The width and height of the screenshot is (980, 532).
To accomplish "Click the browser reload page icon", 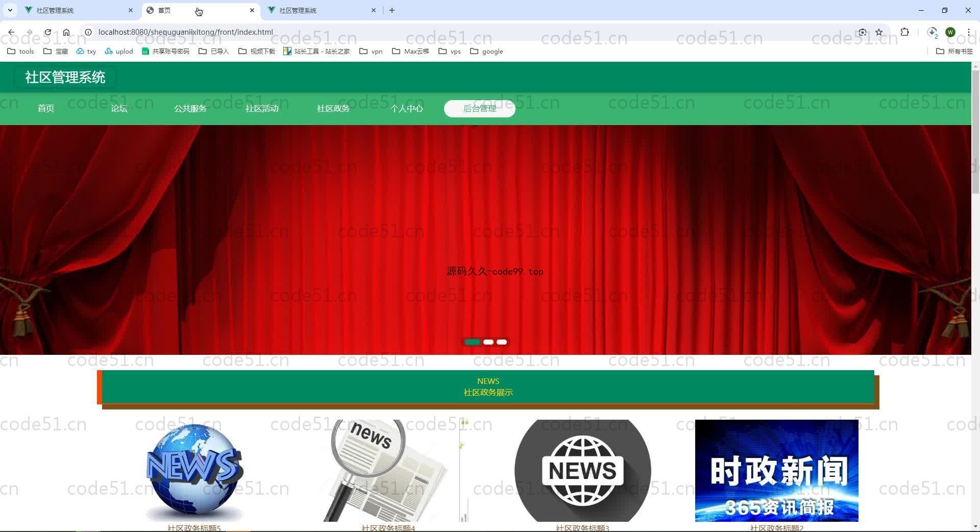I will (x=47, y=32).
